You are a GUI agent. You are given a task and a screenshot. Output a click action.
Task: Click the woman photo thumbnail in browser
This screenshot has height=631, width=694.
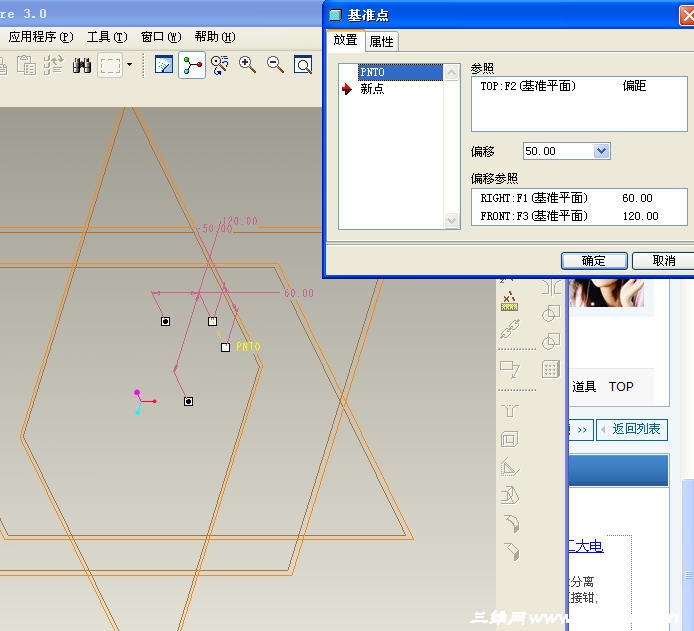pyautogui.click(x=607, y=292)
